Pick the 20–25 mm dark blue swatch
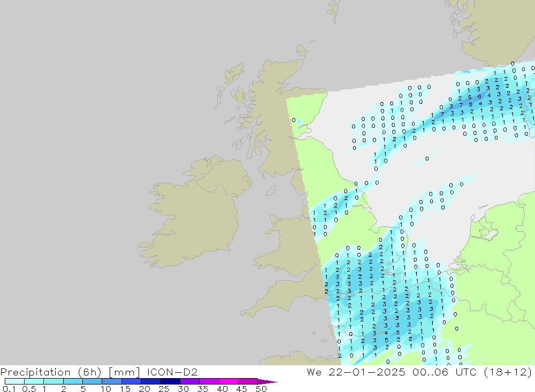This screenshot has height=392, width=535. pyautogui.click(x=151, y=381)
